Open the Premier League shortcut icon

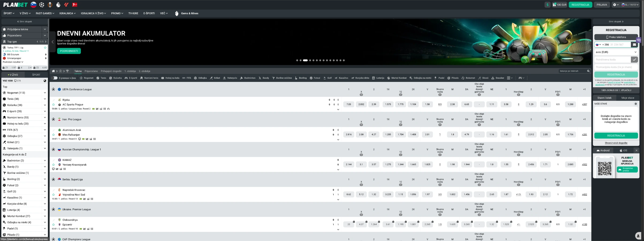(x=58, y=5)
